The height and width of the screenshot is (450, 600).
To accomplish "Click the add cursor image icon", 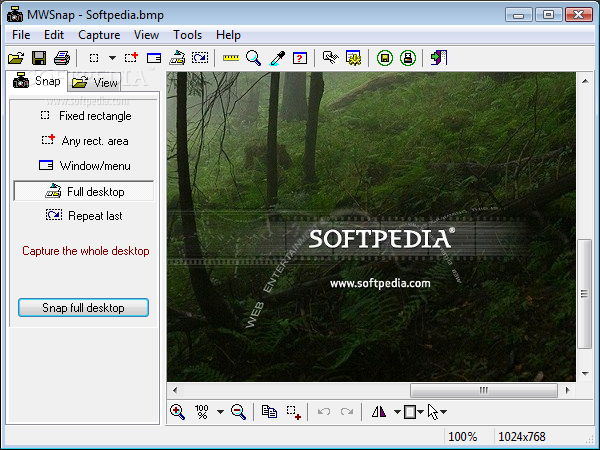I will tap(433, 412).
